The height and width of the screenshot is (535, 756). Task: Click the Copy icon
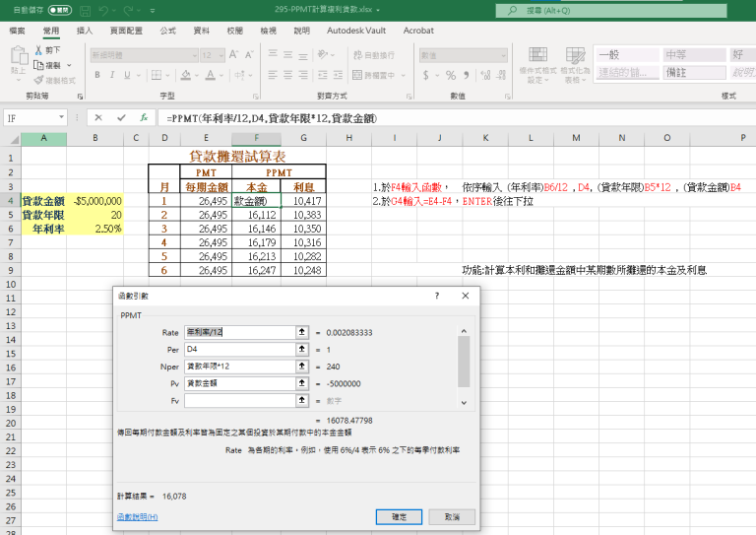[38, 65]
